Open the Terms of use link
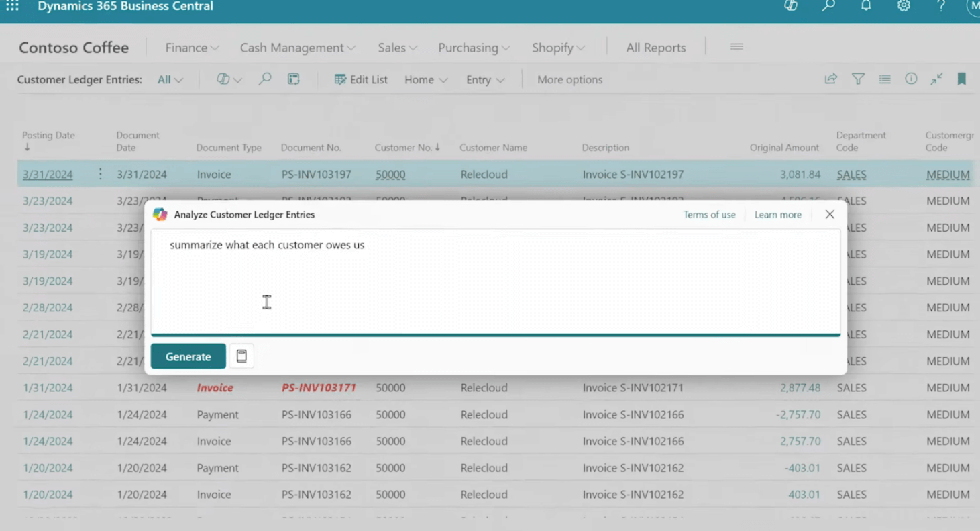This screenshot has height=531, width=980. click(709, 215)
